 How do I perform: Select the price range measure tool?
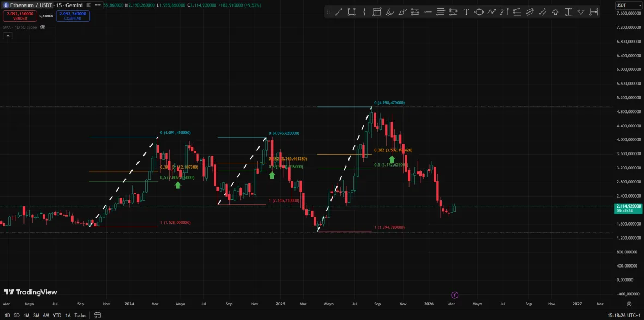tap(568, 12)
